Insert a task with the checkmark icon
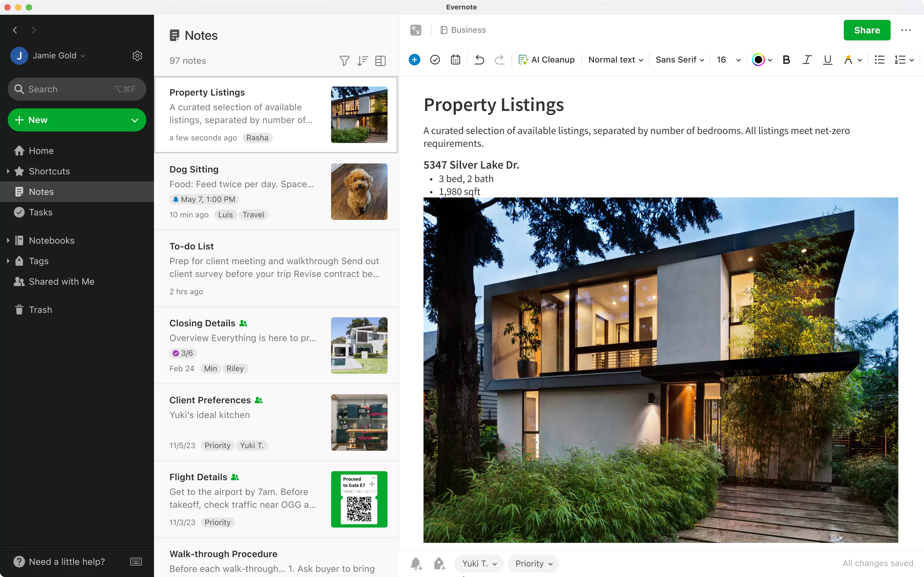 [x=435, y=60]
